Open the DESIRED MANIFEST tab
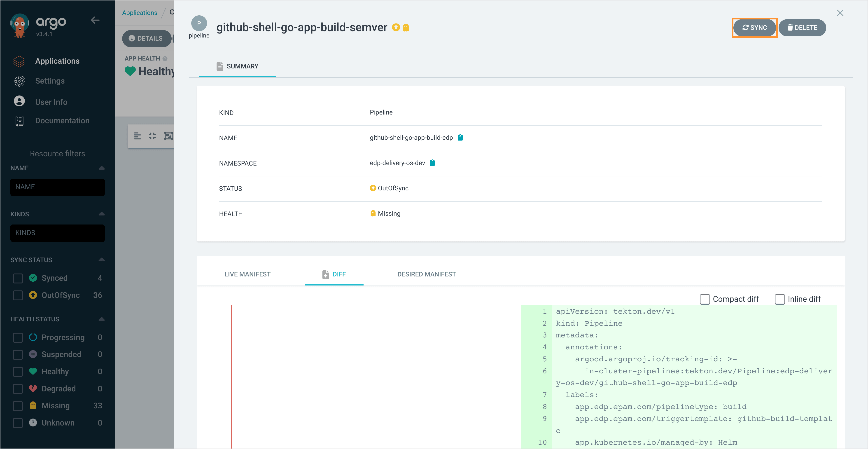Screen dimensions: 868x449 click(x=426, y=274)
